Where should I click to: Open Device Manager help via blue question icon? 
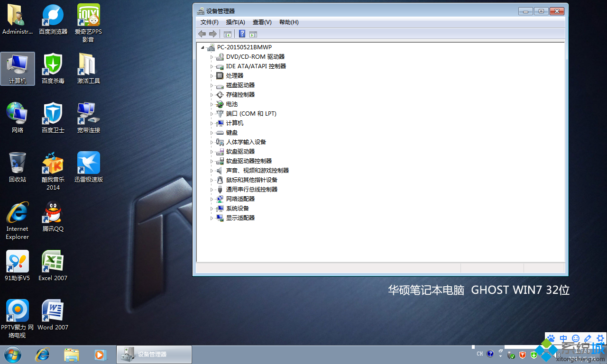coord(242,34)
